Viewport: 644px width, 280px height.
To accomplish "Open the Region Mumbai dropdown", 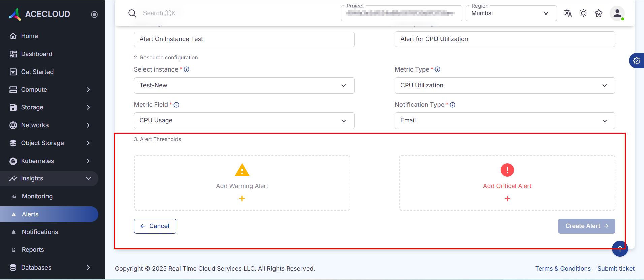I will point(511,13).
